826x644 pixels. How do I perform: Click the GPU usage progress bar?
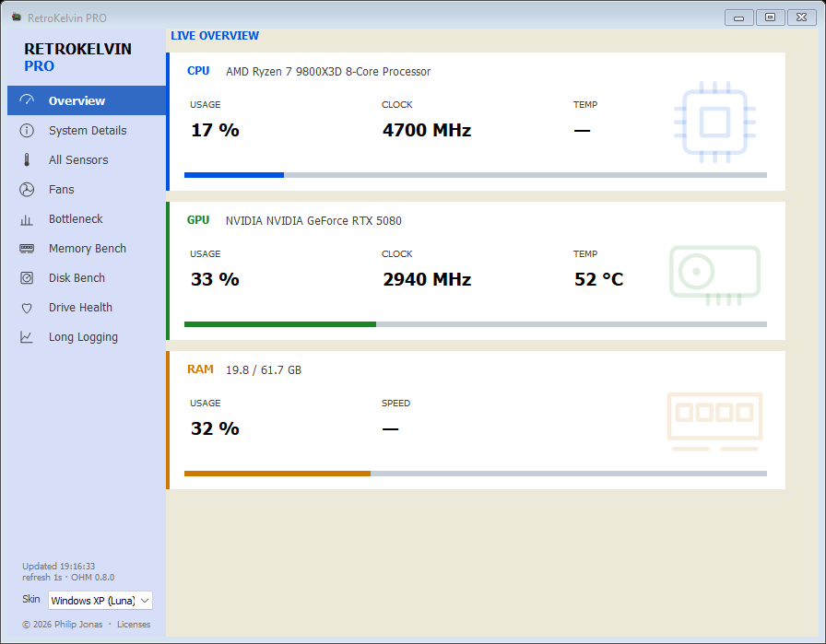475,324
